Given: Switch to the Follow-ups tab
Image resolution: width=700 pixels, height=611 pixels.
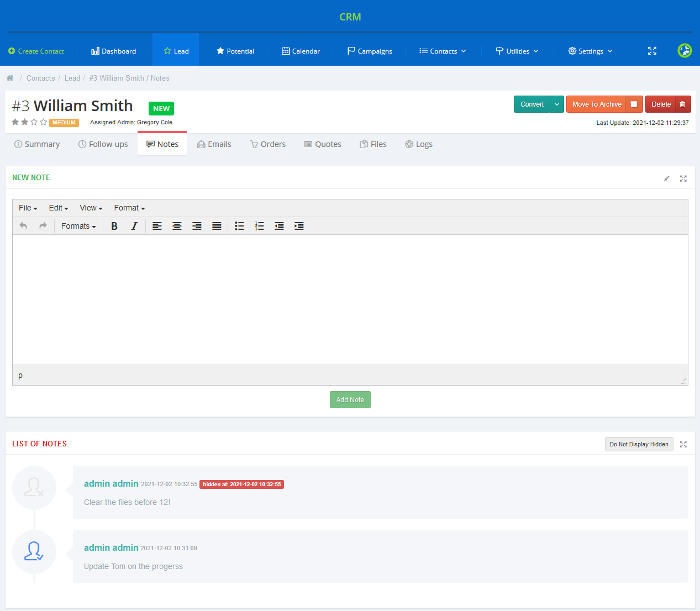Looking at the screenshot, I should [x=103, y=144].
